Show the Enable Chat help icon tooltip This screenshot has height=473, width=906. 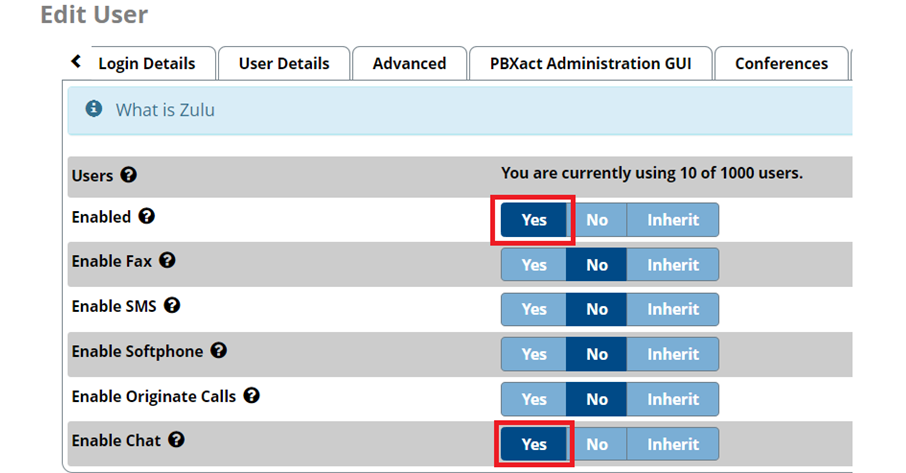176,439
